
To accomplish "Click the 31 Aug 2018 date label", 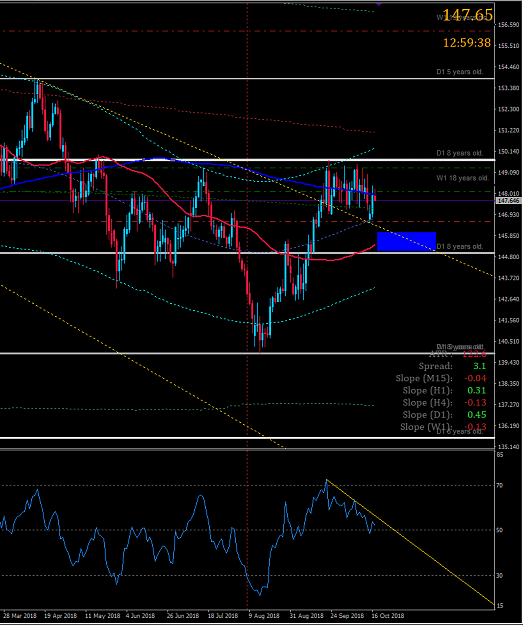I will [306, 616].
